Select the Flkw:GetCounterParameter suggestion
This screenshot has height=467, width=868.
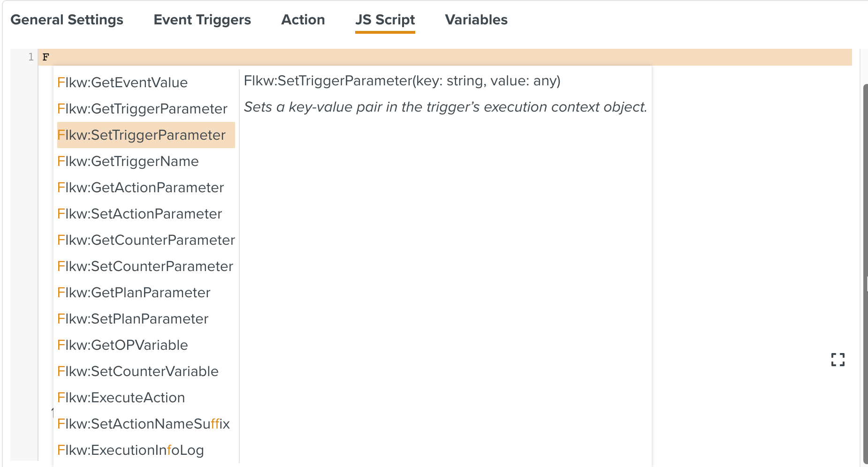[x=146, y=240]
